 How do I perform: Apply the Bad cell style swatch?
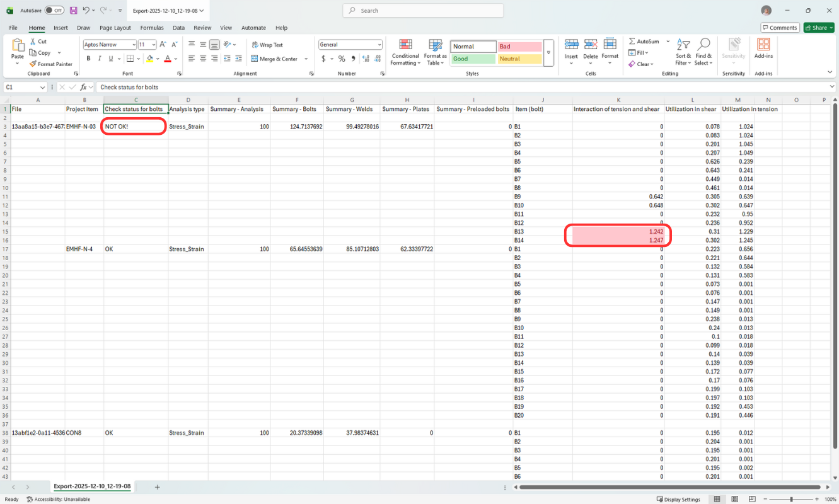coord(519,47)
